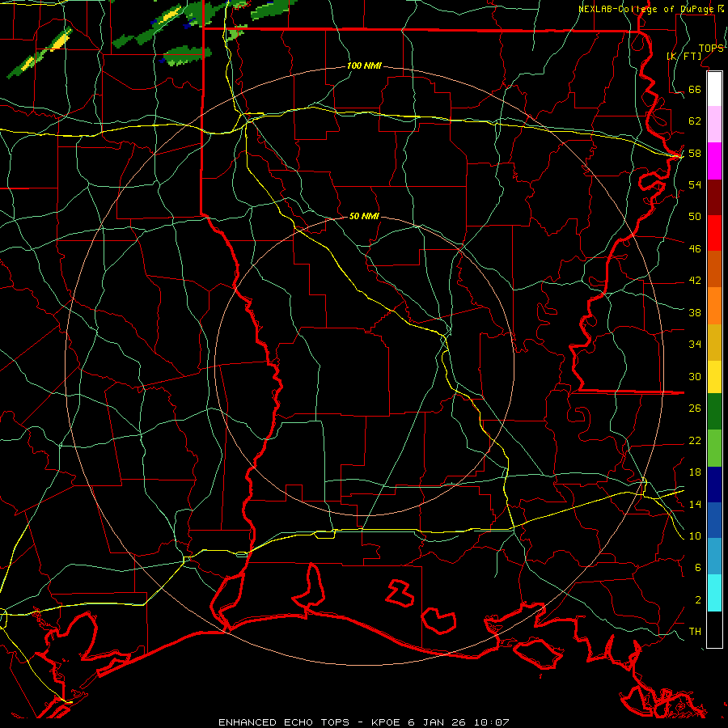
Task: Click the legend value "50"
Action: click(695, 217)
